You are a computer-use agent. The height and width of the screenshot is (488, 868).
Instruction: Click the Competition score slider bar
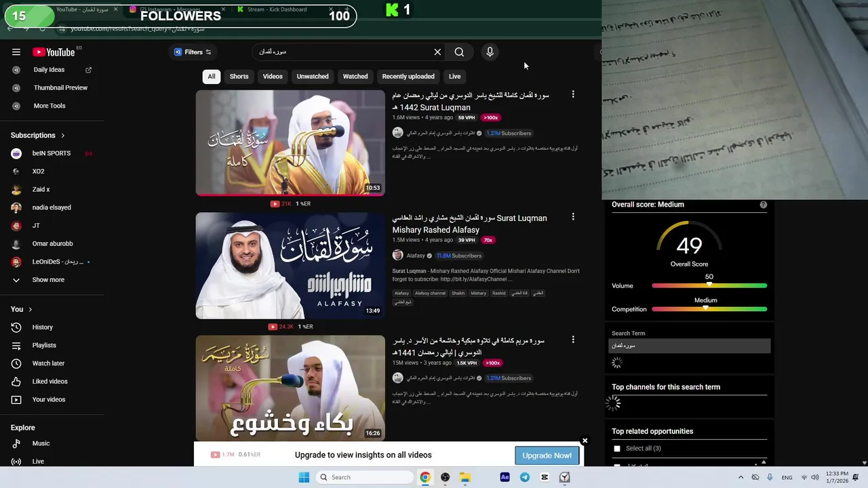click(x=709, y=309)
